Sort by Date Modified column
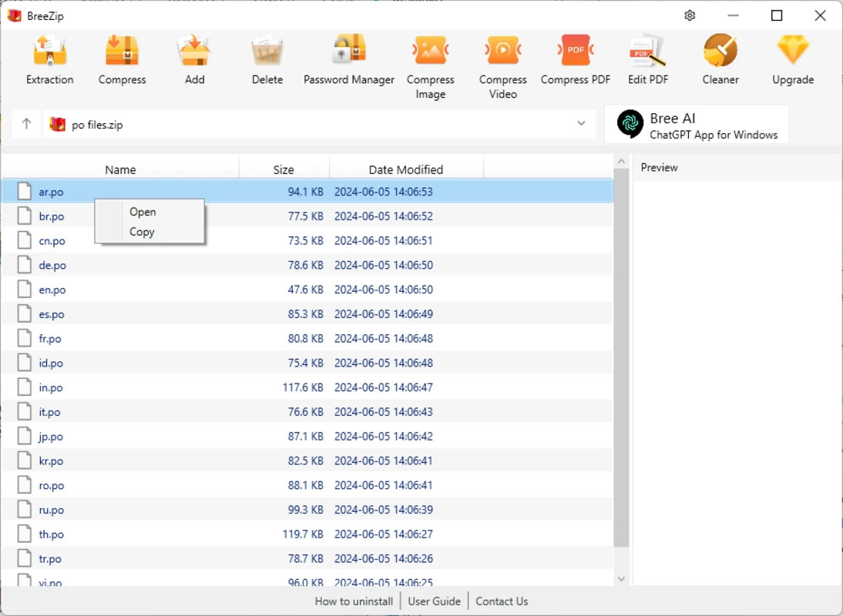The width and height of the screenshot is (843, 616). [406, 169]
